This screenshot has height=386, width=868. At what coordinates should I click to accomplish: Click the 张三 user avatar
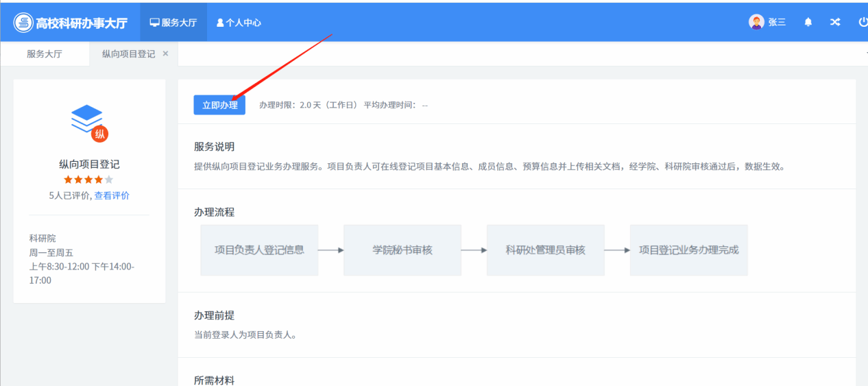click(x=756, y=22)
